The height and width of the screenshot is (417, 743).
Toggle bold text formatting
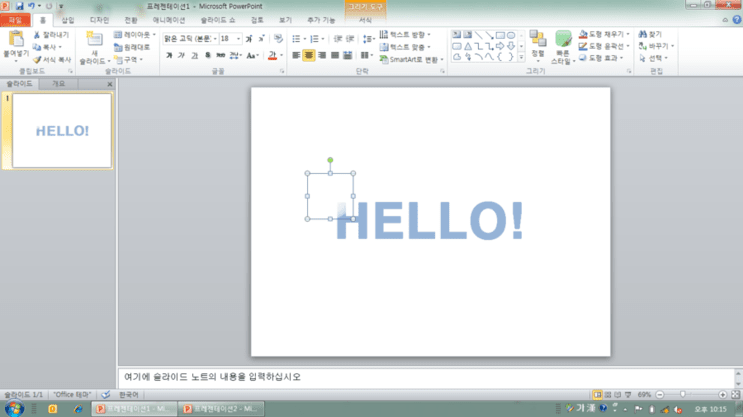169,55
